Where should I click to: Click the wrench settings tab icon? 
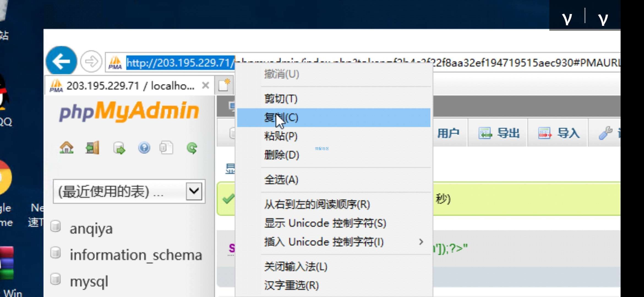(605, 133)
